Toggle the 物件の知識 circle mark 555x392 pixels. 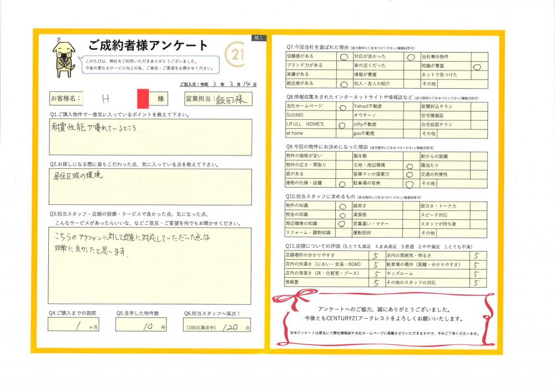pos(342,206)
